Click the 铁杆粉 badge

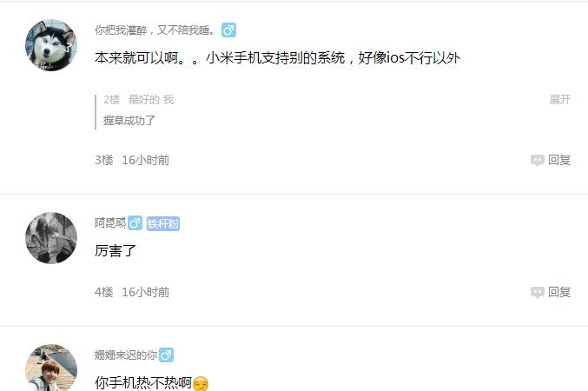pos(163,223)
